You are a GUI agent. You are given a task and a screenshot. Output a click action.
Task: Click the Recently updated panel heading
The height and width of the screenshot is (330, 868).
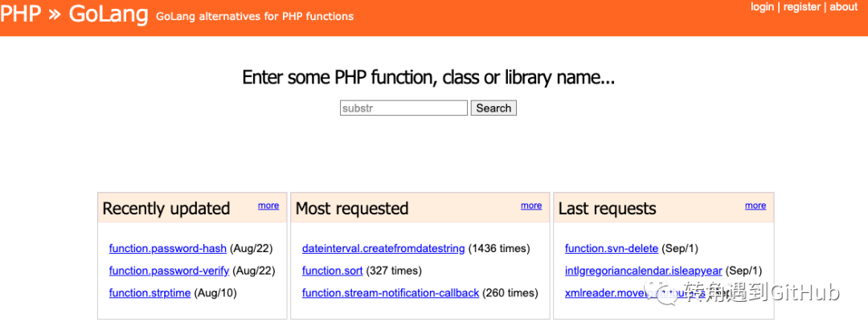(166, 209)
